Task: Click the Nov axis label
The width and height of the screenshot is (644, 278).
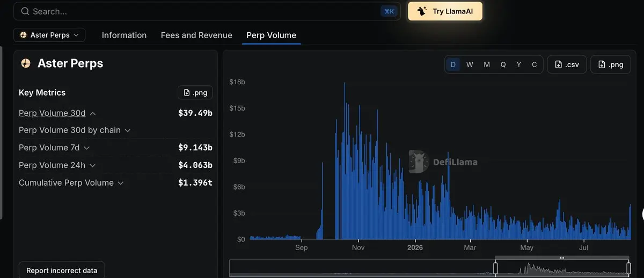Action: point(358,247)
